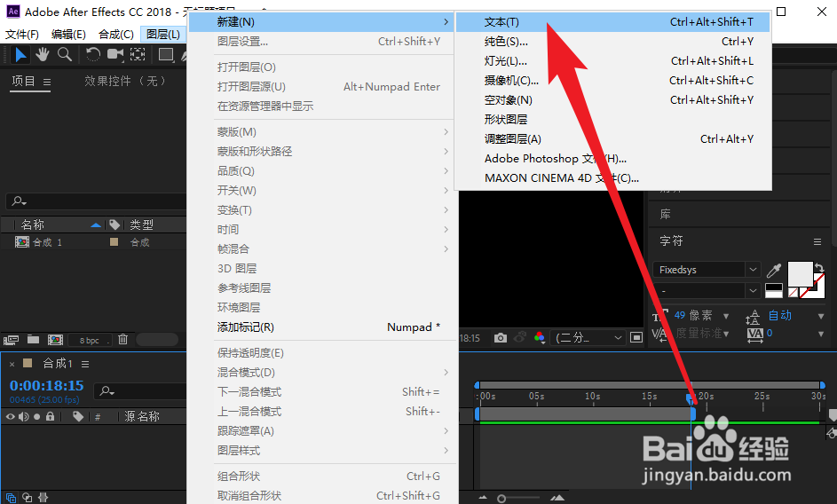Viewport: 837px width, 504px height.
Task: Open the 文件(F) menu
Action: [x=22, y=35]
